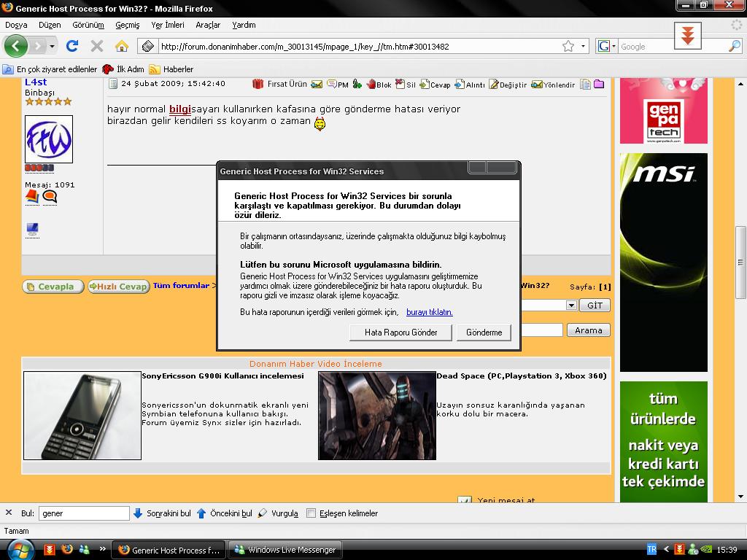
Task: Click the NVIDIA tray icon
Action: click(x=707, y=550)
